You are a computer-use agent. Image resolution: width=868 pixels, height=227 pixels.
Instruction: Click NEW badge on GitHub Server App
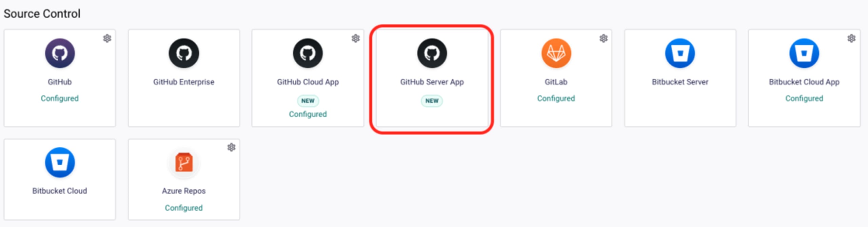click(432, 101)
